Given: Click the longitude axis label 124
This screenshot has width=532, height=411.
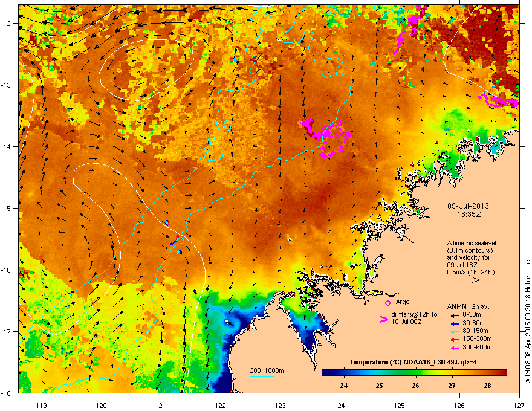Looking at the screenshot, I should pos(340,406).
